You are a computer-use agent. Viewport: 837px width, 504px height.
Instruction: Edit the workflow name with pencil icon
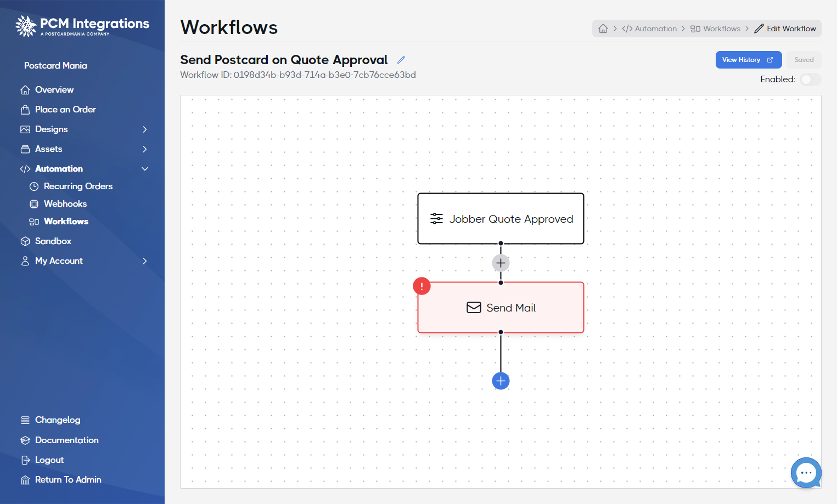pyautogui.click(x=401, y=60)
